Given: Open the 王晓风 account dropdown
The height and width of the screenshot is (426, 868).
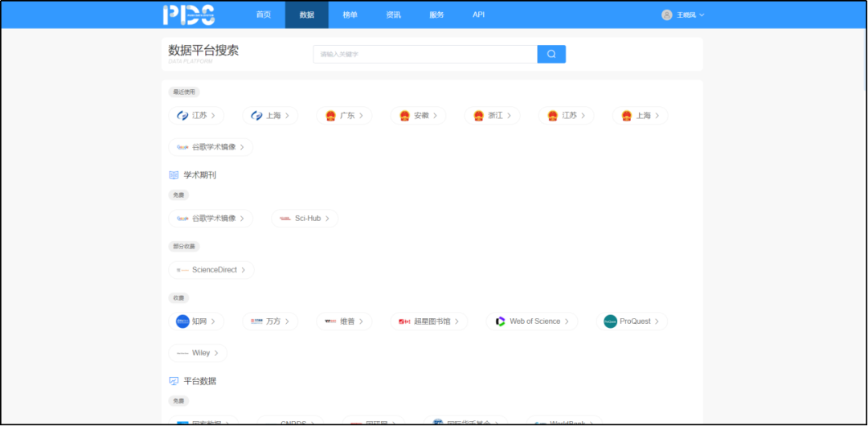Looking at the screenshot, I should point(683,15).
